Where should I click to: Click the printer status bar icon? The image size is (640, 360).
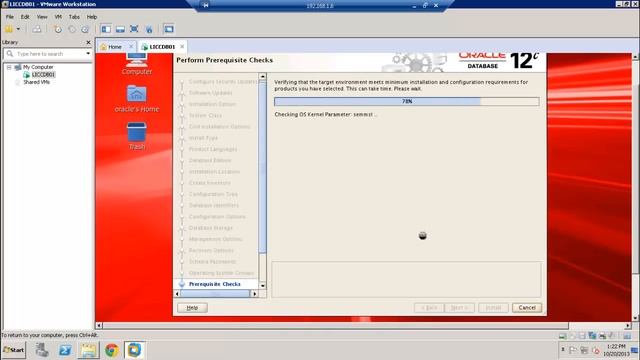[602, 336]
